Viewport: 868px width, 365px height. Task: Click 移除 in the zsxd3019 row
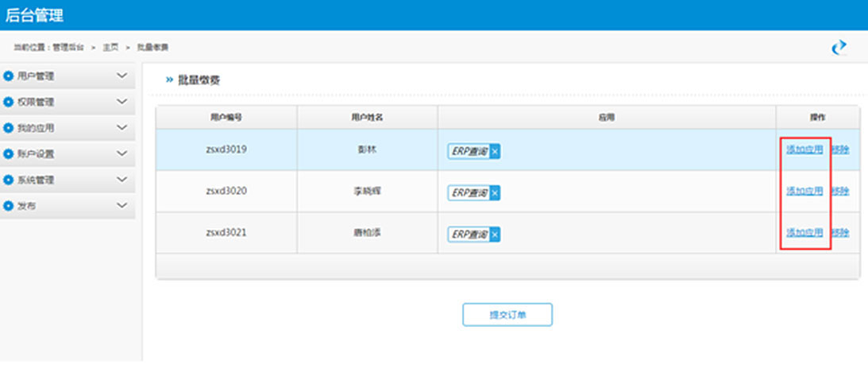click(x=840, y=149)
